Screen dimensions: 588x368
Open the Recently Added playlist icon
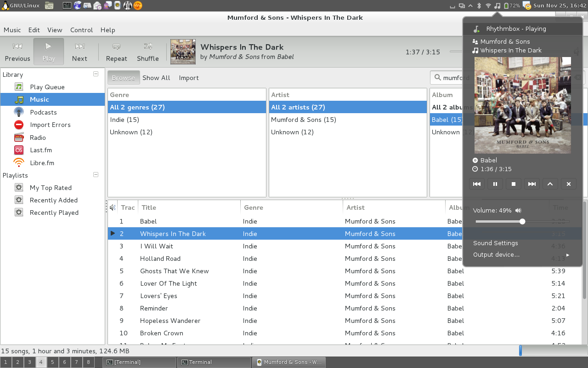[x=19, y=200]
